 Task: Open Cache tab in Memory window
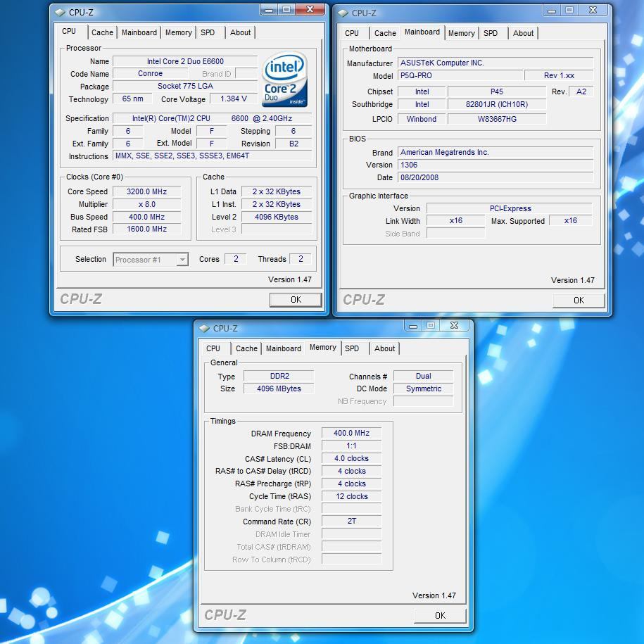point(246,348)
